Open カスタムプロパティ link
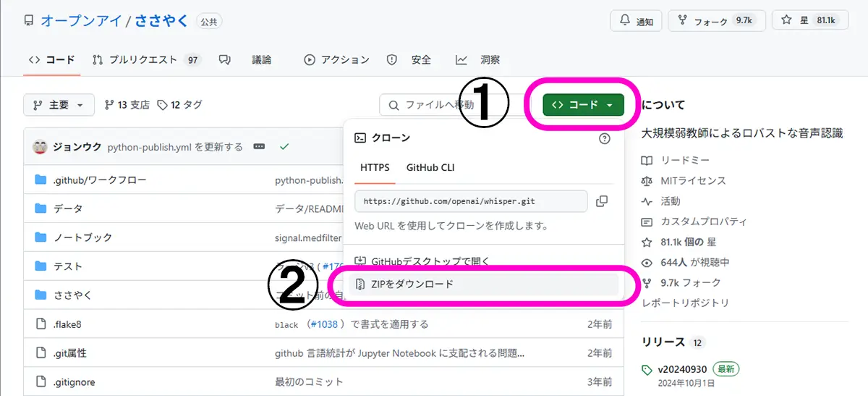Image resolution: width=868 pixels, height=396 pixels. click(x=704, y=222)
